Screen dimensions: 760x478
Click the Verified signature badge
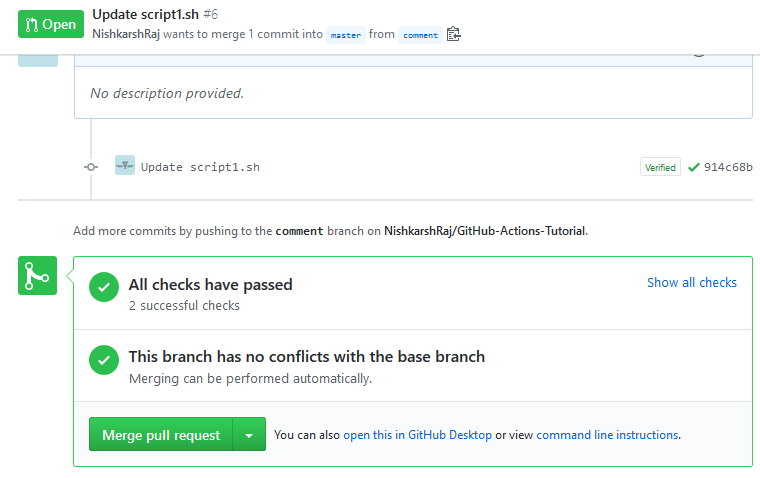(660, 167)
